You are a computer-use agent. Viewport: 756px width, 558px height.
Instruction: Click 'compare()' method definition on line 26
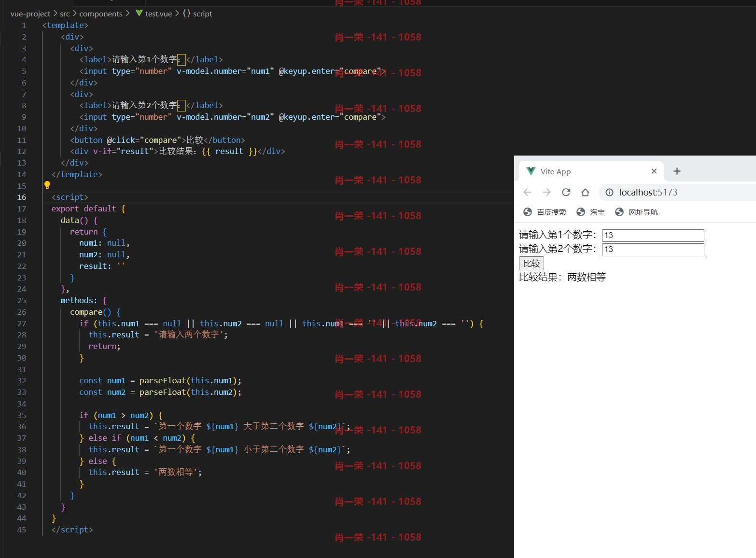point(90,312)
